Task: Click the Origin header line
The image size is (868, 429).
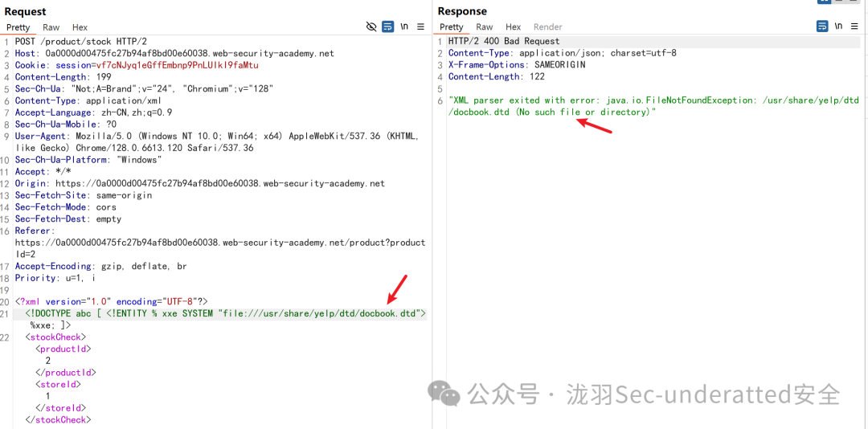Action: click(x=199, y=184)
